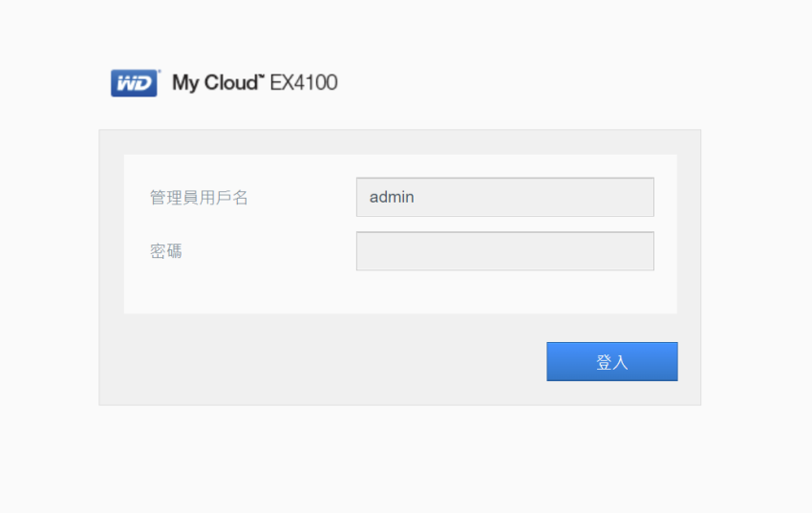Click the WD logo icon
Screen dimensions: 812x513
134,83
